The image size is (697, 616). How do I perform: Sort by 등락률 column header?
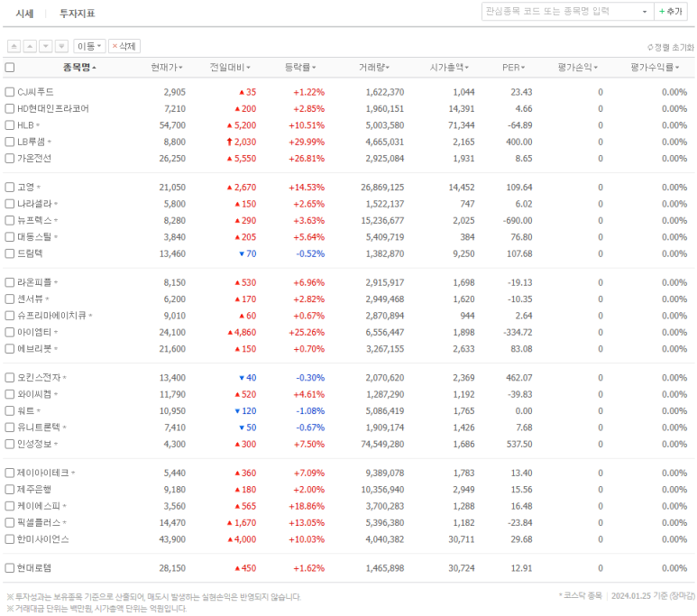point(300,68)
